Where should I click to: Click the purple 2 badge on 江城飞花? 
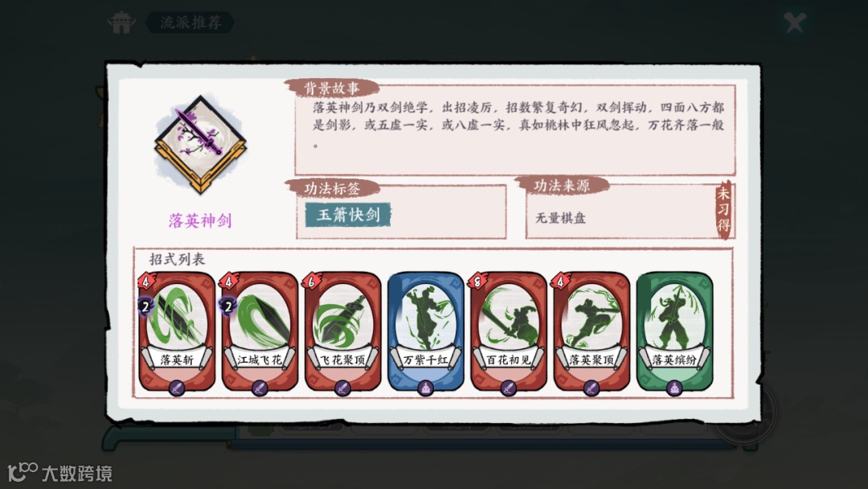coord(228,306)
